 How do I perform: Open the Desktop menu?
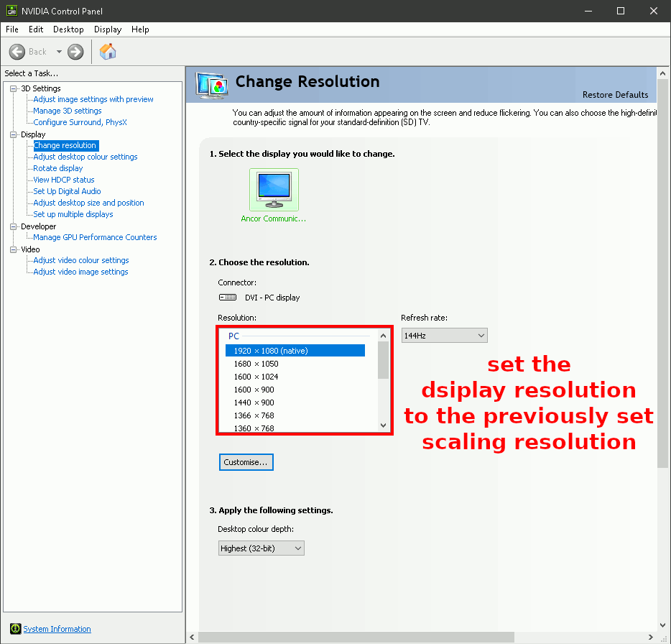tap(68, 29)
